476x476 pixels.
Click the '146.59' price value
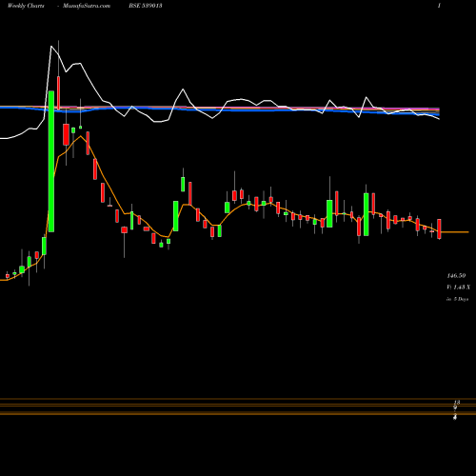[x=456, y=276]
